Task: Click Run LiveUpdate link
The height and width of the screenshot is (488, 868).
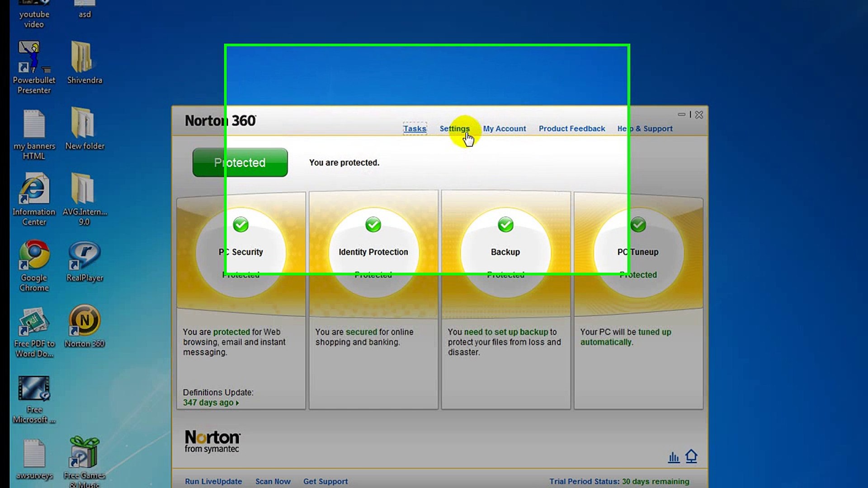Action: click(213, 482)
